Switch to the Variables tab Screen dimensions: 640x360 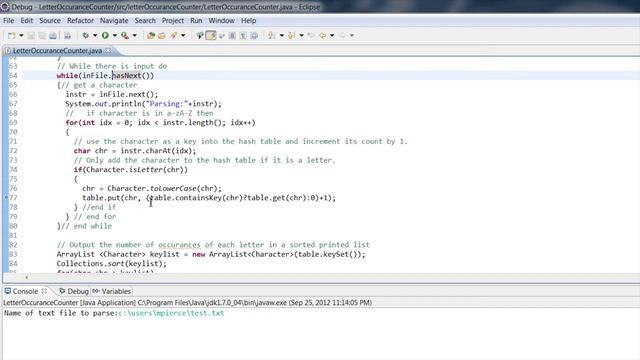(111, 291)
